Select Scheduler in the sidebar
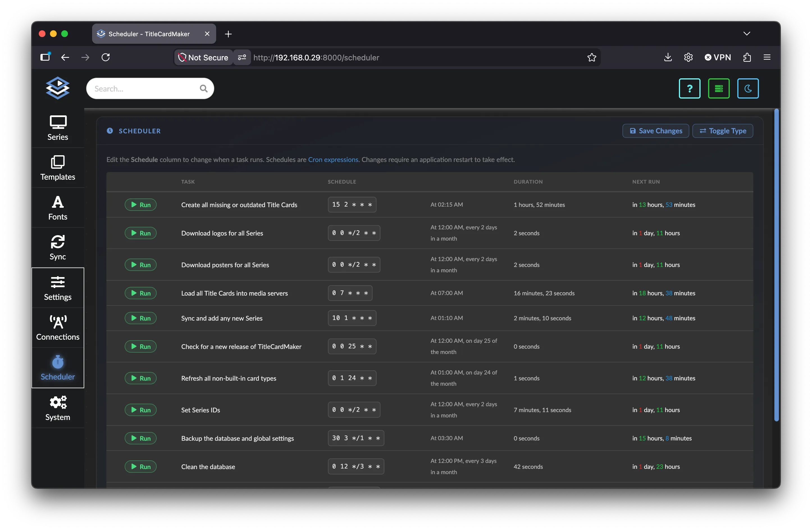812x530 pixels. tap(58, 368)
